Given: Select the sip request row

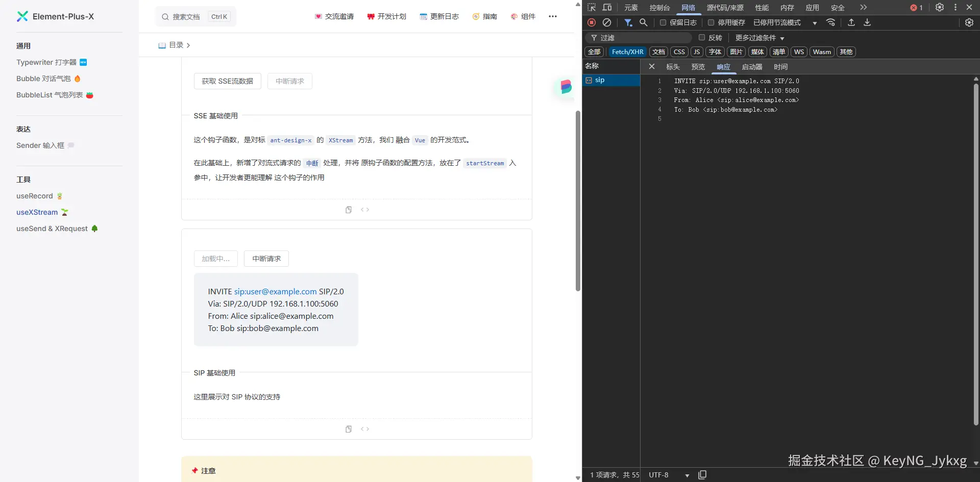Looking at the screenshot, I should [611, 80].
